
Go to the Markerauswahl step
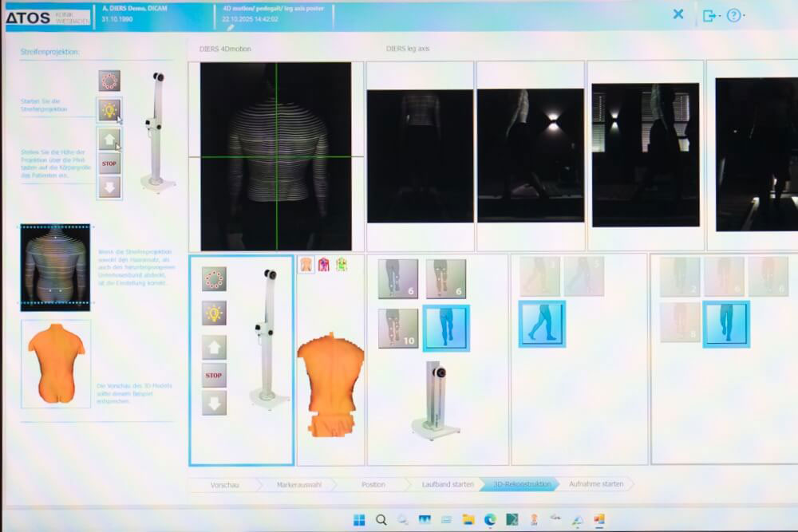pos(298,484)
